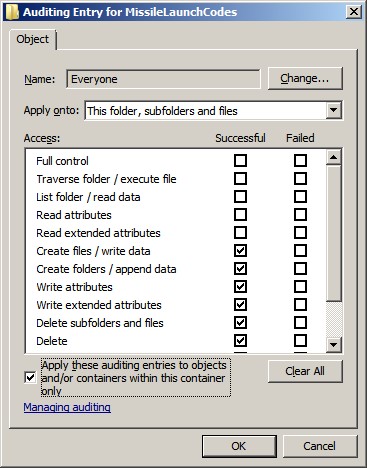Image resolution: width=367 pixels, height=468 pixels.
Task: Open the Apply onto dropdown
Action: click(x=334, y=110)
